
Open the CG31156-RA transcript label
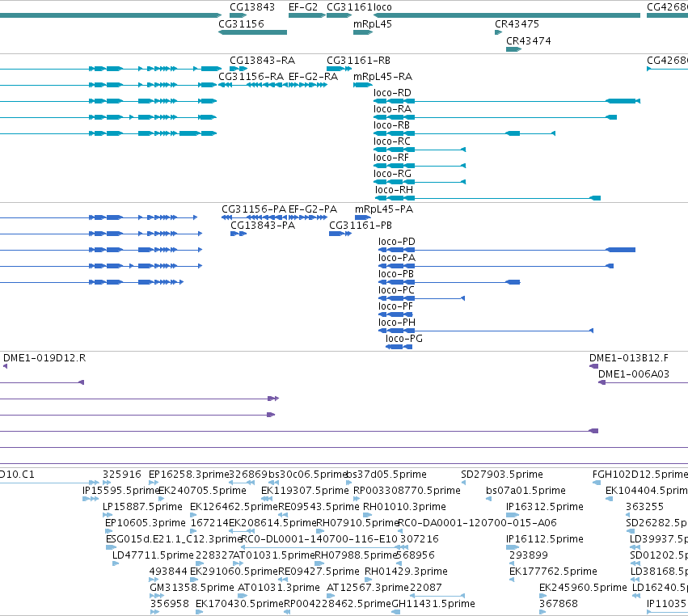click(251, 76)
